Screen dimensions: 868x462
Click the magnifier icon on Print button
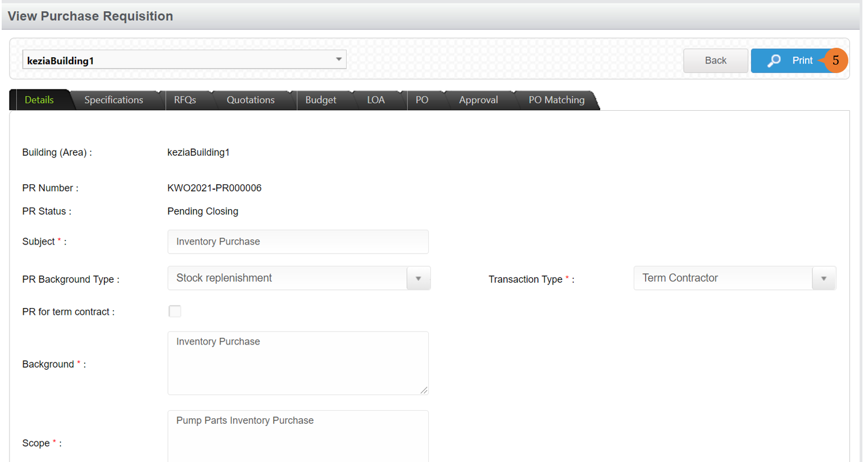tap(774, 61)
